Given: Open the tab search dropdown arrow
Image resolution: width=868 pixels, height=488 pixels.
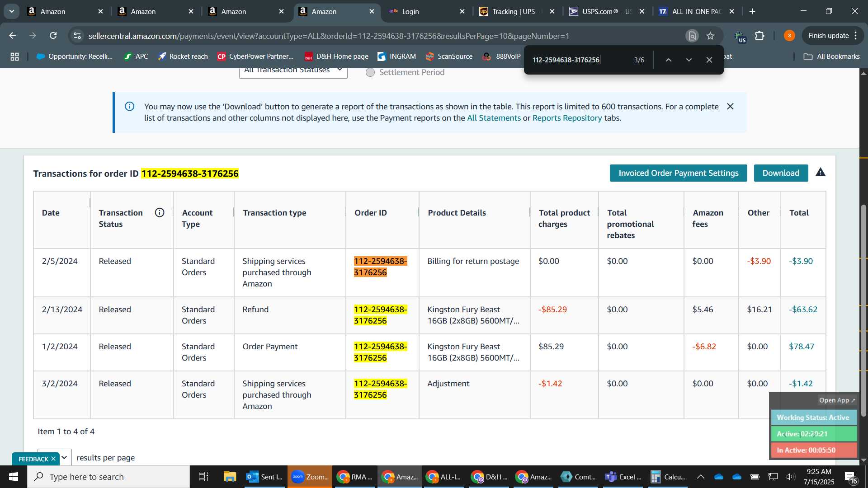Looking at the screenshot, I should coord(11,11).
